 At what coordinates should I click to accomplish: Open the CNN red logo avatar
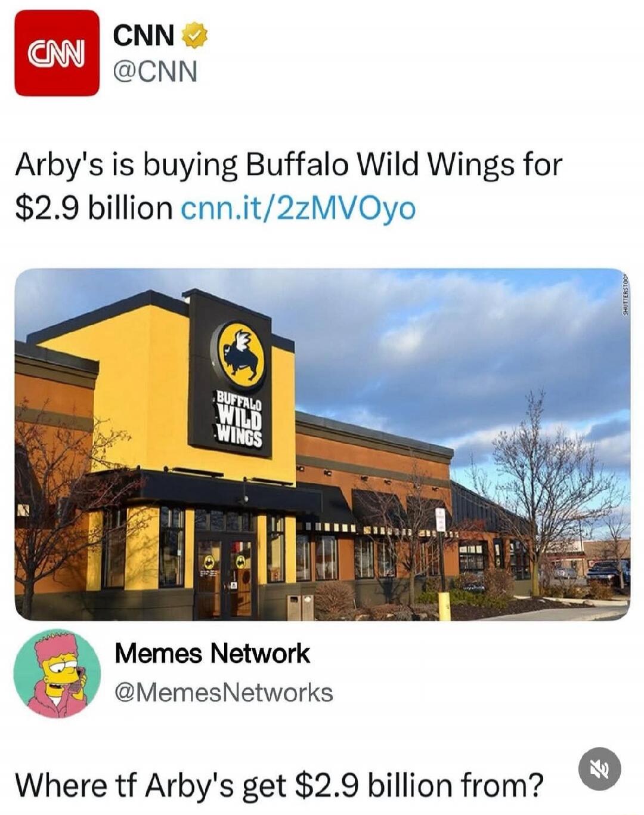point(57,53)
